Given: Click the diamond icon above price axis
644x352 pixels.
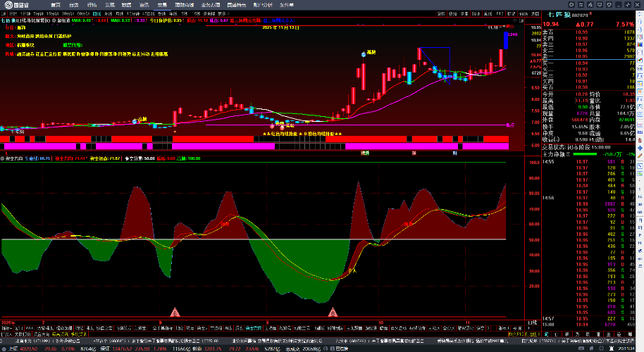Looking at the screenshot, I should (x=515, y=20).
